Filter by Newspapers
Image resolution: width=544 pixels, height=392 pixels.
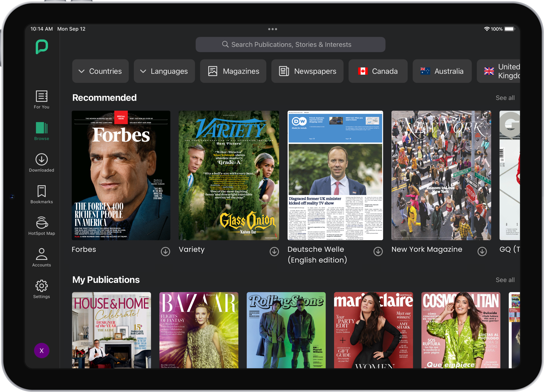pos(307,71)
